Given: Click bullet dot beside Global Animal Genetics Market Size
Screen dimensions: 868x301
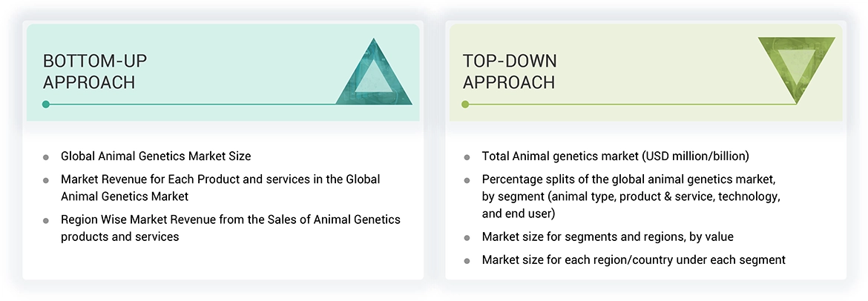Looking at the screenshot, I should coord(46,157).
